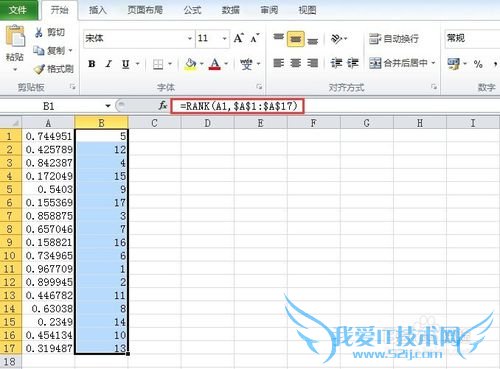The width and height of the screenshot is (500, 369).
Task: Click the select-all corner of the sheet
Action: (11, 123)
